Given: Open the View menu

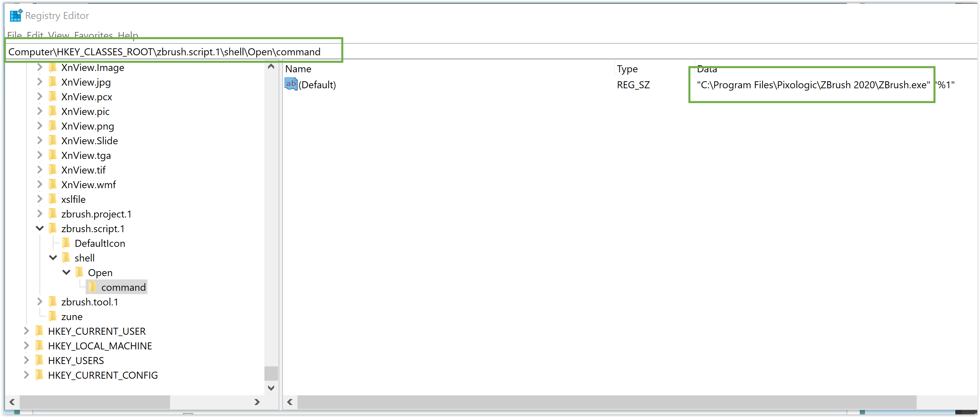Looking at the screenshot, I should [59, 35].
